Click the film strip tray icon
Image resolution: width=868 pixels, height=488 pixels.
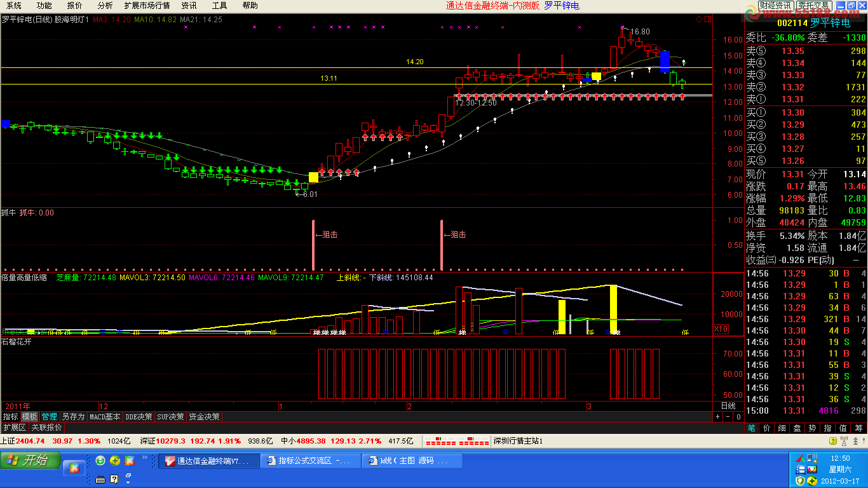[x=800, y=468]
